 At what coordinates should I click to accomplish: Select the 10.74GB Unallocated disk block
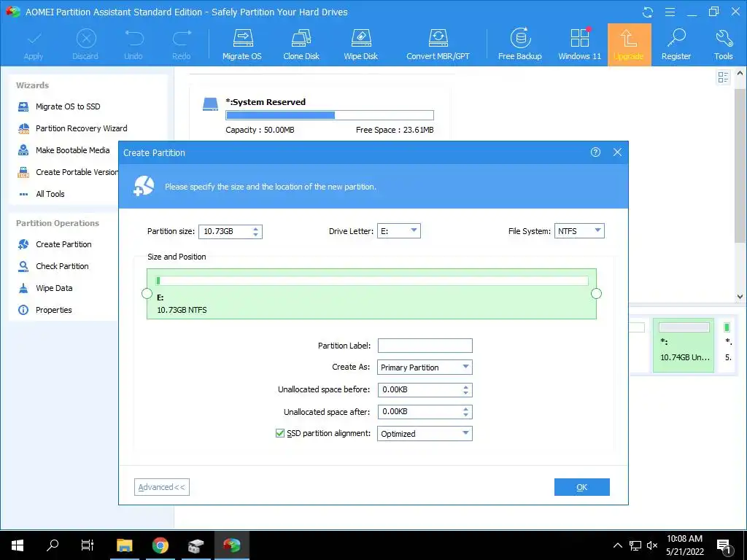click(x=684, y=345)
